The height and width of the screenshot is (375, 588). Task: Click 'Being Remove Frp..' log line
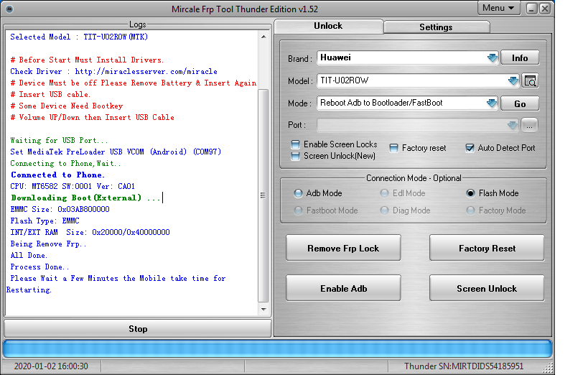pos(48,244)
